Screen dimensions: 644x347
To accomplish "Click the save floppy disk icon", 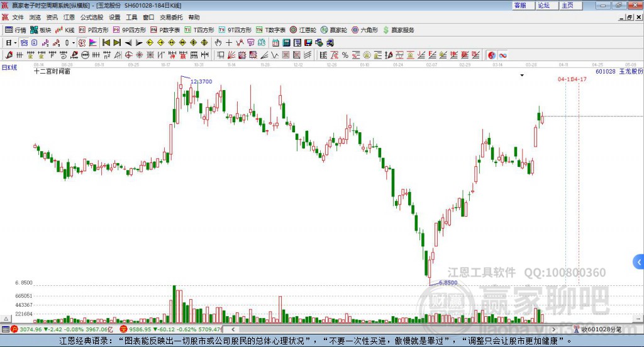I will [308, 43].
